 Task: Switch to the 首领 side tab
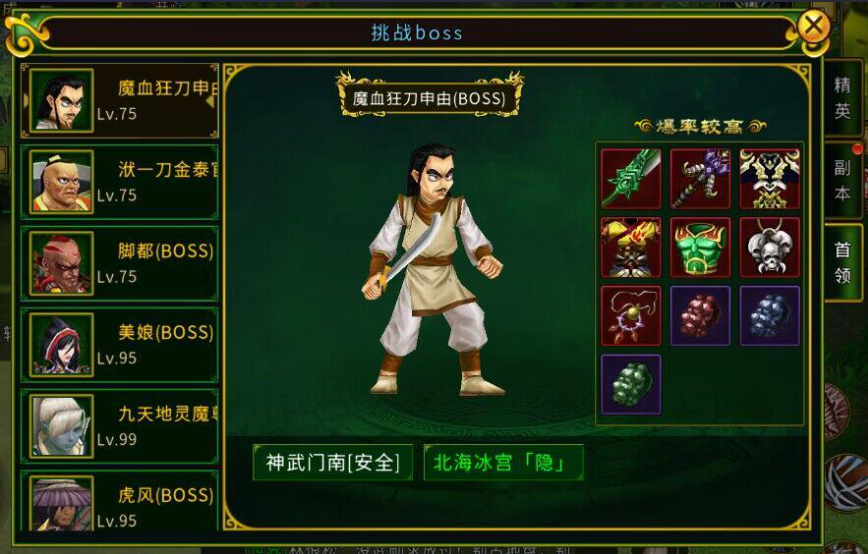click(842, 263)
